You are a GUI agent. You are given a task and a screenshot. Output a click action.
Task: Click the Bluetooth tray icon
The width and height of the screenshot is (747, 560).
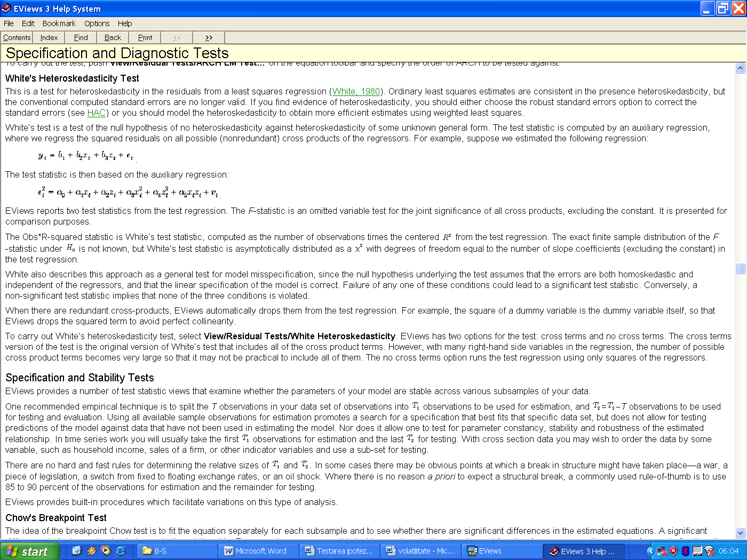pyautogui.click(x=685, y=551)
